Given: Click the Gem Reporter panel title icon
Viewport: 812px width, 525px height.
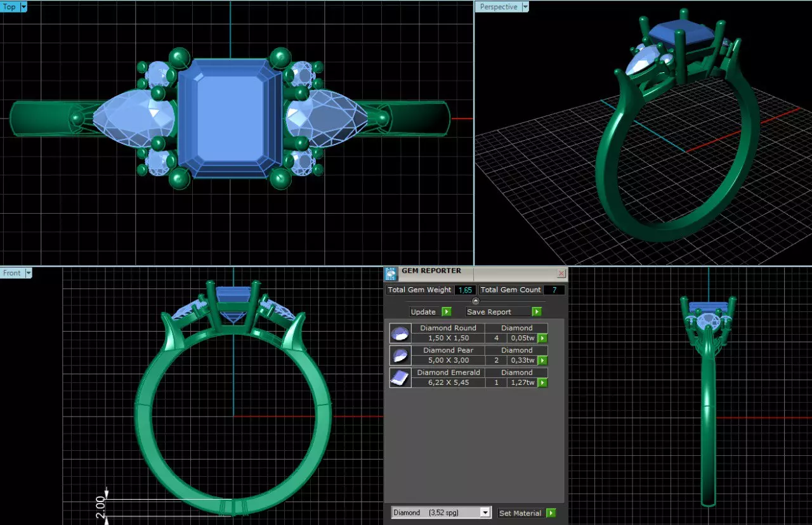Looking at the screenshot, I should tap(391, 273).
